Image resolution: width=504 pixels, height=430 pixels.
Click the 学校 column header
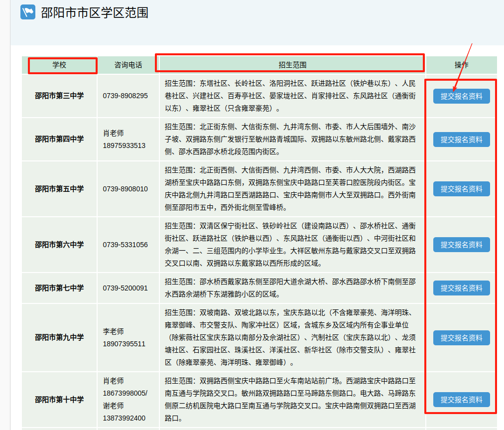click(x=59, y=65)
